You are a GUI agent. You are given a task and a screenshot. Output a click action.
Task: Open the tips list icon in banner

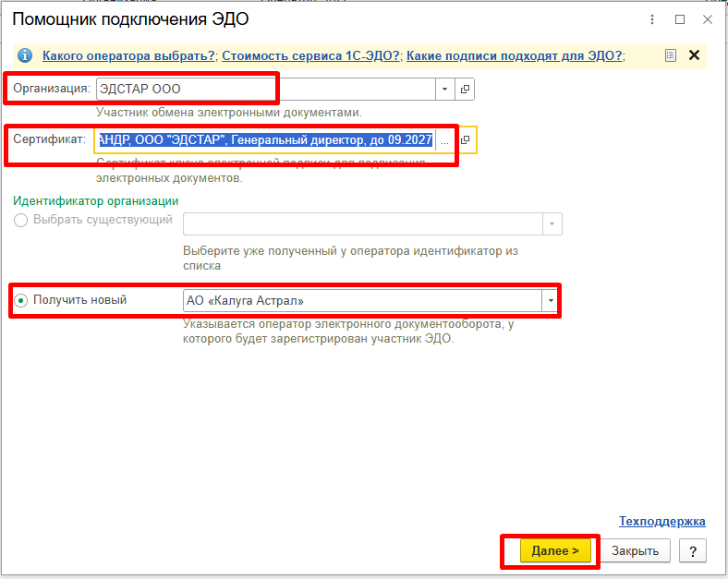pos(670,55)
